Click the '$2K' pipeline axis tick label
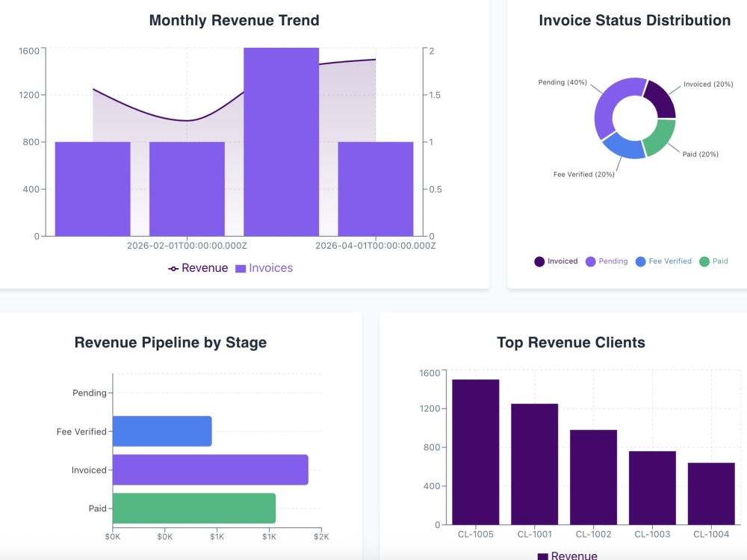This screenshot has width=747, height=560. 321,537
